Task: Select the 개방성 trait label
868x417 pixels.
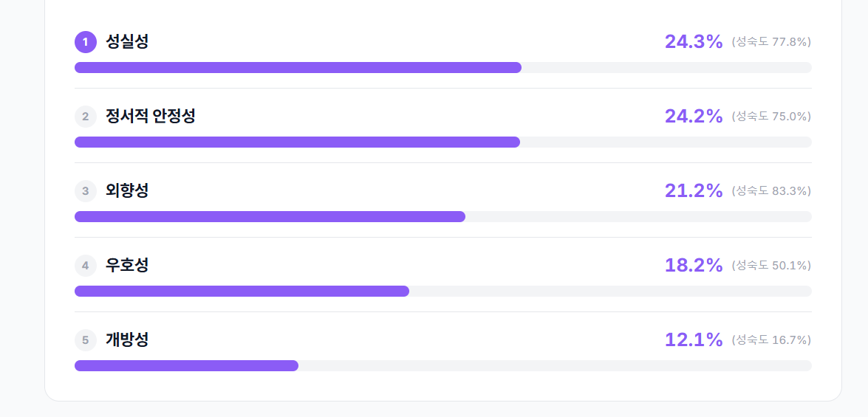Action: [127, 340]
